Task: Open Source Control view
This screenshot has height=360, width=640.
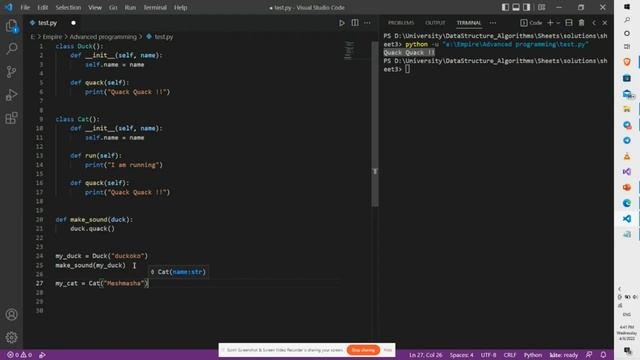Action: pyautogui.click(x=11, y=72)
